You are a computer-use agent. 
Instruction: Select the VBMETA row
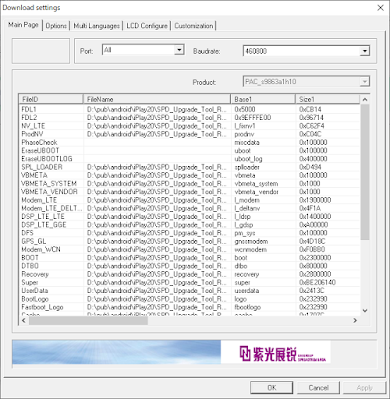189,175
